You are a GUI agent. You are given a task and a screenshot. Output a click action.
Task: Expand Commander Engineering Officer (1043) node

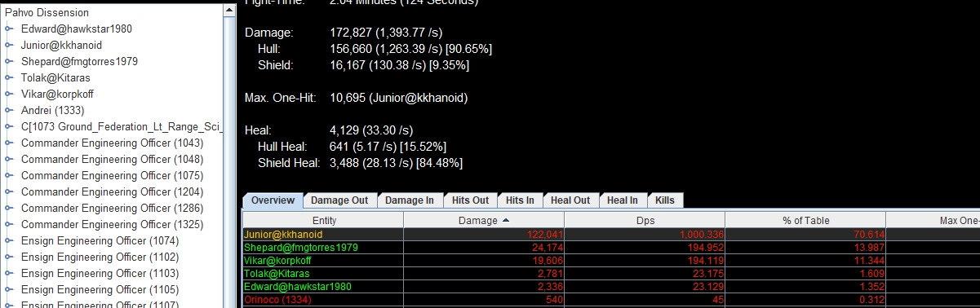[9, 143]
